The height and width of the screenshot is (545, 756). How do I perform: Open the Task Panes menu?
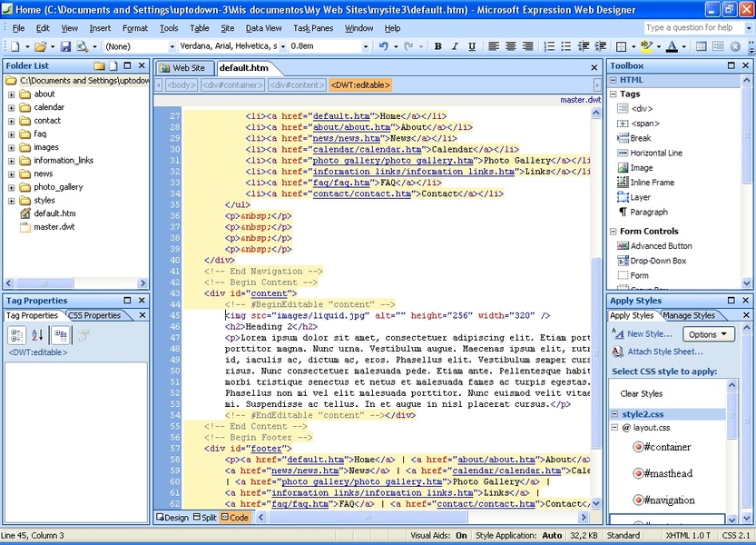coord(312,28)
